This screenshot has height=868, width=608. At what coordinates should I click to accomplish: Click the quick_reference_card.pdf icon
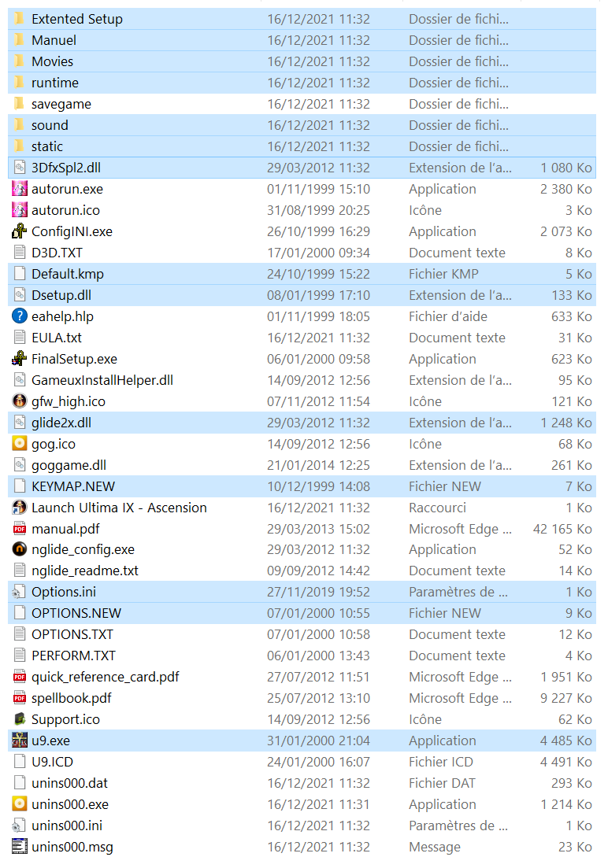click(x=20, y=677)
